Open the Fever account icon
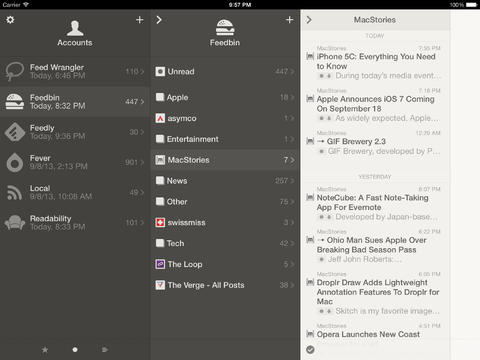This screenshot has height=360, width=480. pos(15,162)
